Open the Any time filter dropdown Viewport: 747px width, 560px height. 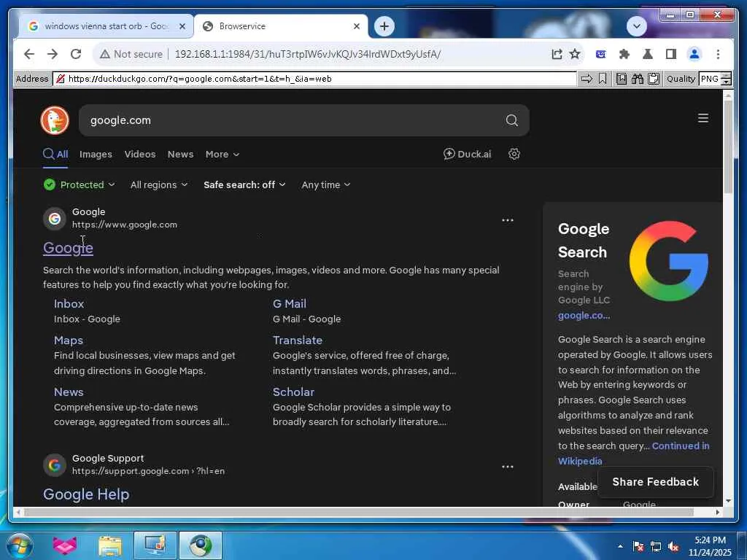click(x=326, y=184)
